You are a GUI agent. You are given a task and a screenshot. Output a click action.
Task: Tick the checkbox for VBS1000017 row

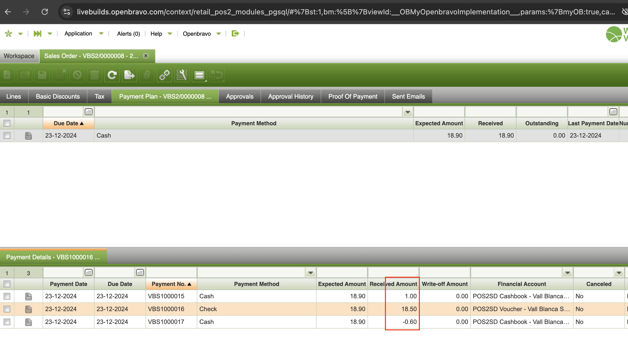tap(7, 322)
